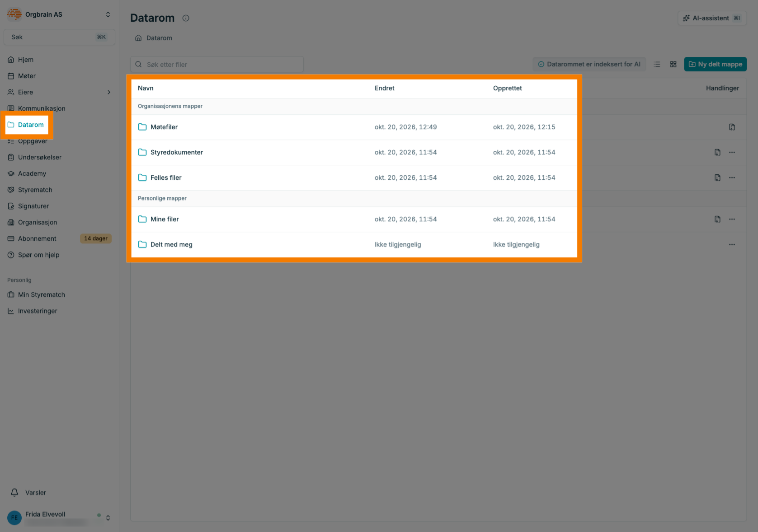758x532 pixels.
Task: Switch to grid view layout
Action: 673,64
